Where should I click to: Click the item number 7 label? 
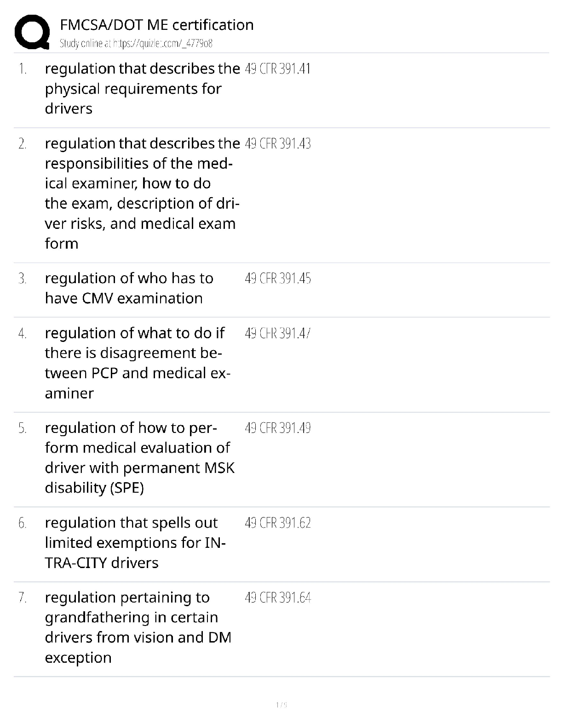(x=23, y=598)
